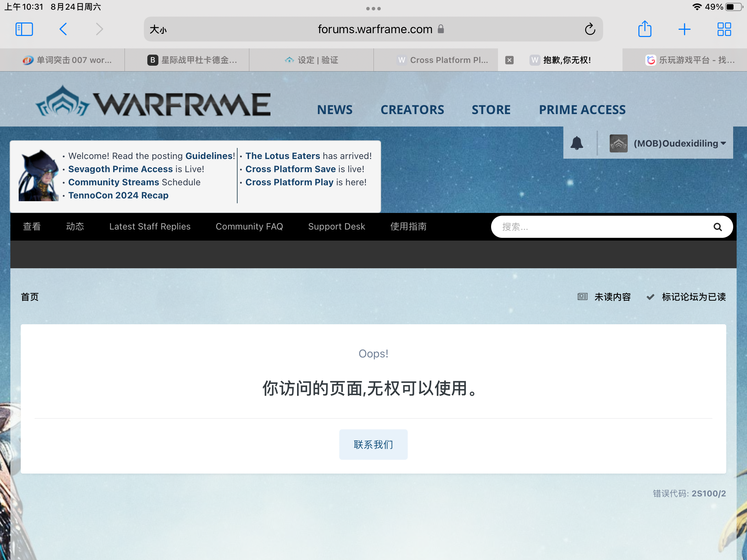Click the announcement box character image
This screenshot has height=560, width=747.
point(38,175)
